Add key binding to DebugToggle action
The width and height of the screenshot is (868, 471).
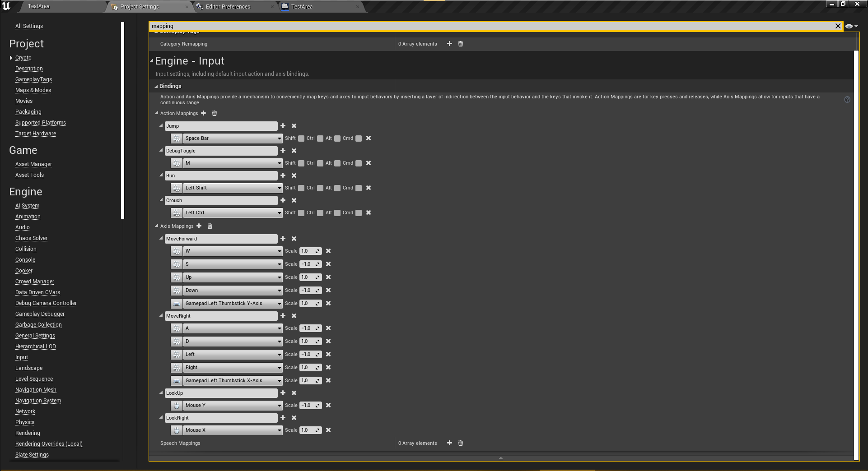[283, 151]
